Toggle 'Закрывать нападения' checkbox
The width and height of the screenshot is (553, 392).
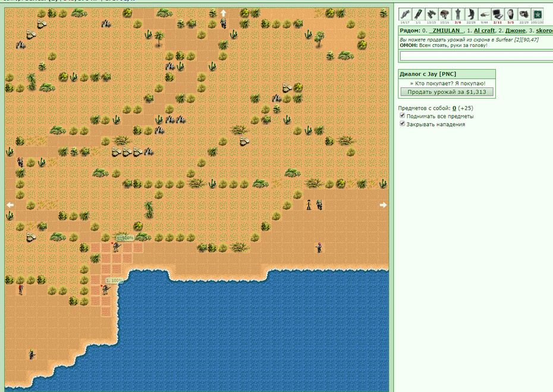[402, 124]
